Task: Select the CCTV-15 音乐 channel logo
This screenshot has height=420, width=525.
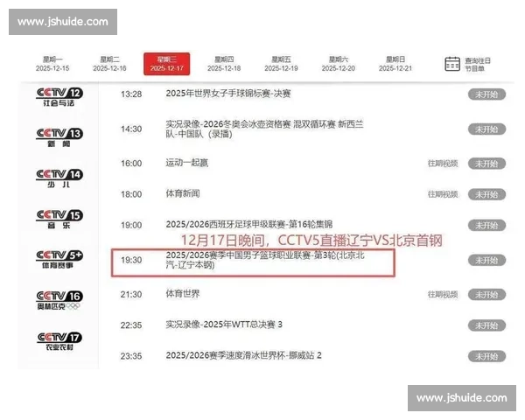Action: [59, 219]
